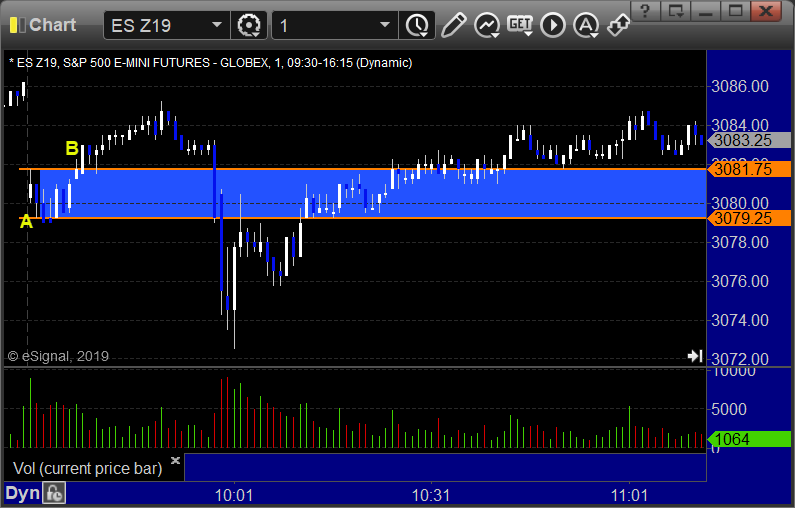The image size is (795, 508).
Task: Toggle the Dyn lock icon
Action: (54, 493)
